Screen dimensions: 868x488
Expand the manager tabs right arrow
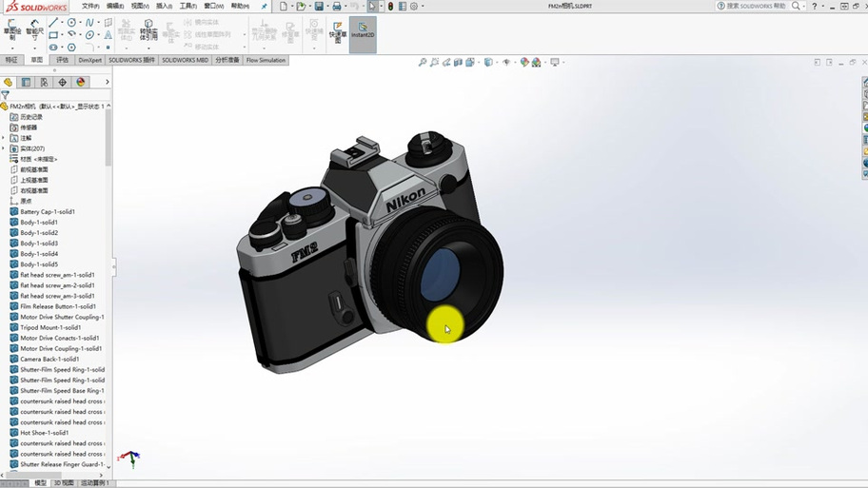pos(107,83)
